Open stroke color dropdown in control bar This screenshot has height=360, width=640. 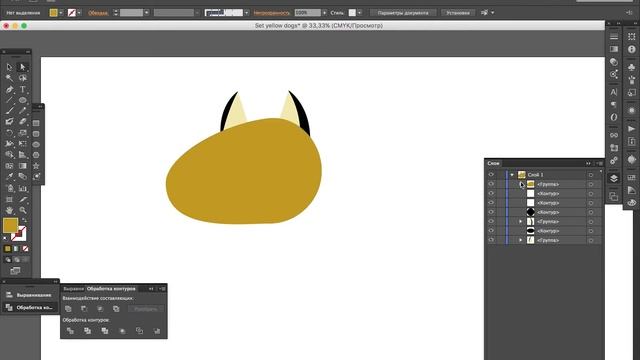point(79,13)
